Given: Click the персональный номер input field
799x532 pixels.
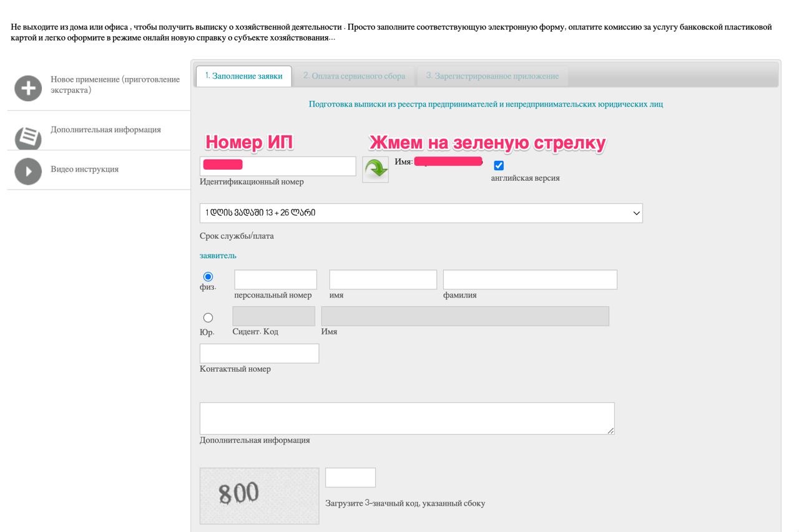Looking at the screenshot, I should pyautogui.click(x=275, y=279).
